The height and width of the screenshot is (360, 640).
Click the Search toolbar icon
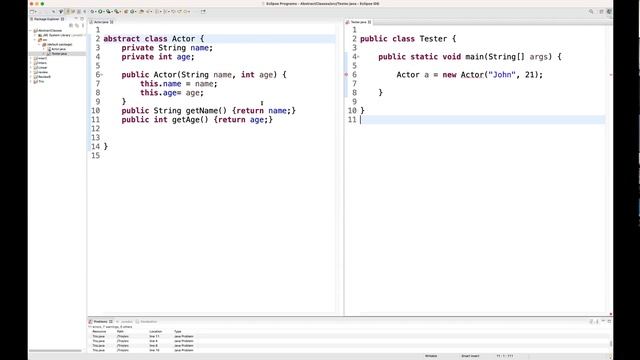point(147,11)
